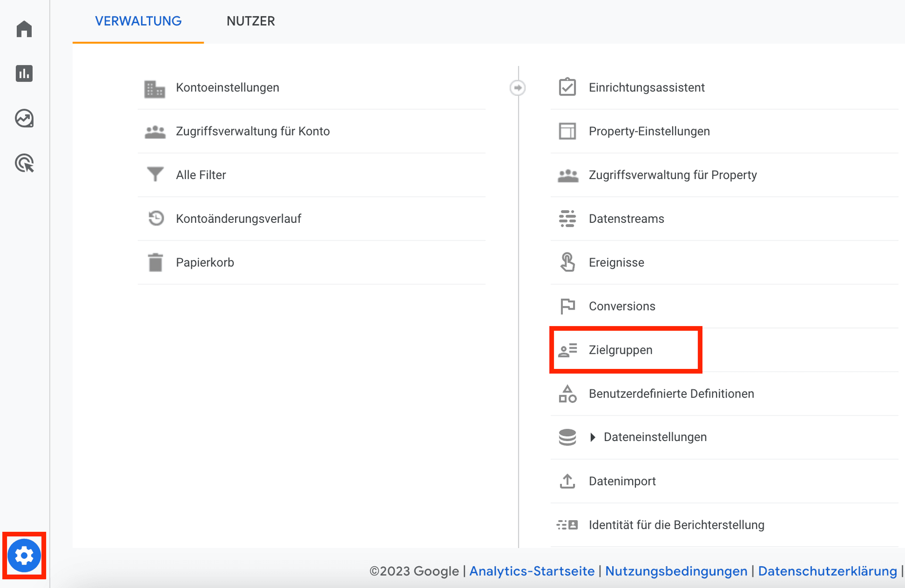Click the layout icon for Property-Einstellungen
Screen dimensions: 905x588
pos(568,131)
